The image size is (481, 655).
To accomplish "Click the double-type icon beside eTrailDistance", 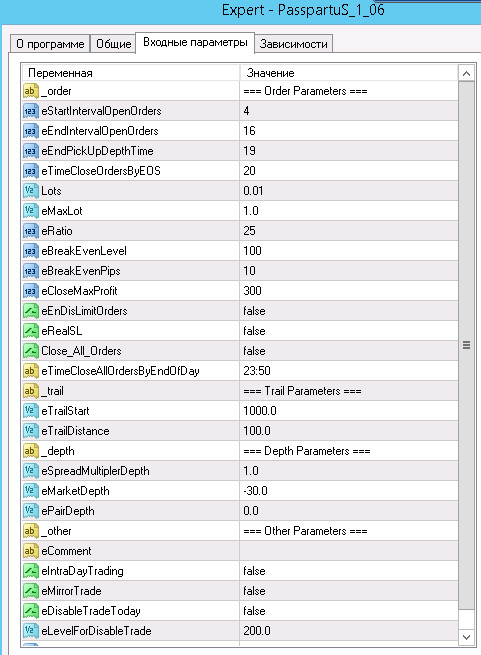I will [x=31, y=431].
